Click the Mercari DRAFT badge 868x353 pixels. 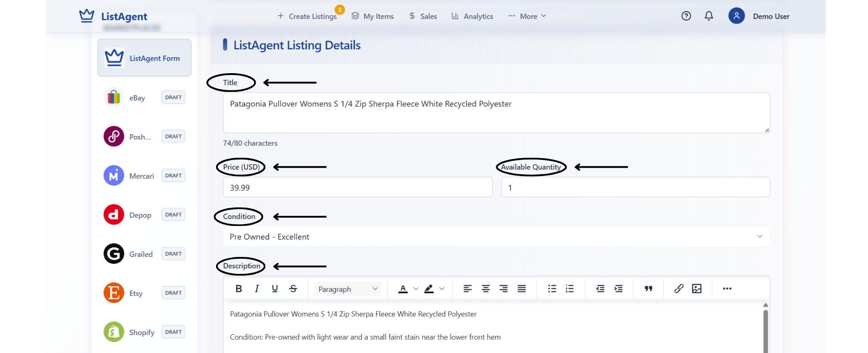tap(174, 176)
